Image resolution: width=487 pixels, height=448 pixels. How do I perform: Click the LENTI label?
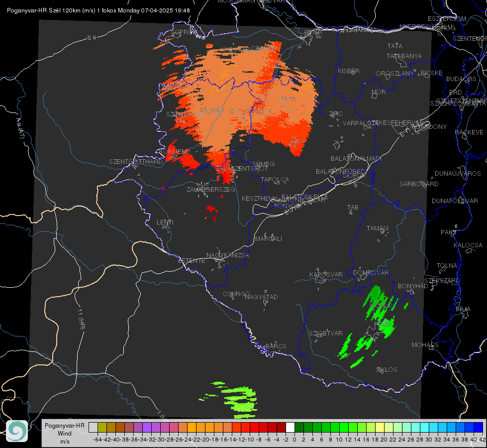(x=165, y=223)
